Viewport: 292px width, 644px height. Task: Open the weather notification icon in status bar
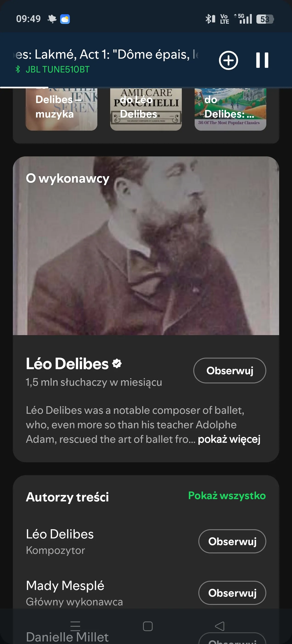pyautogui.click(x=65, y=19)
